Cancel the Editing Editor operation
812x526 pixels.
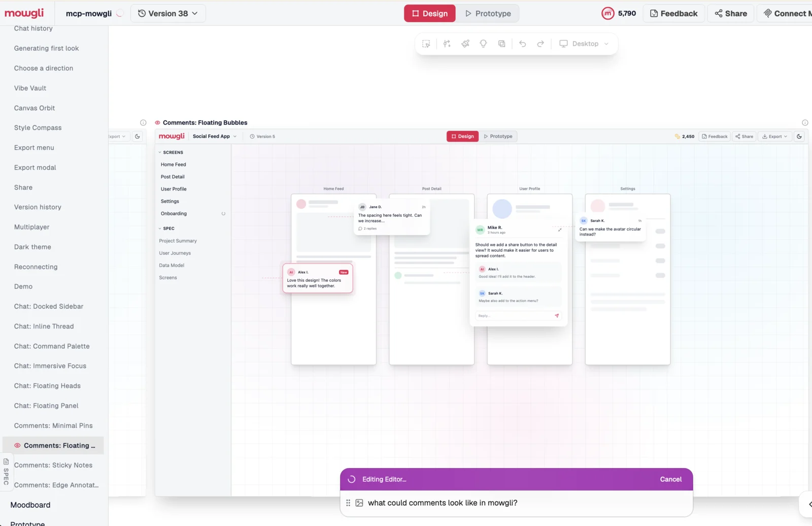point(670,479)
